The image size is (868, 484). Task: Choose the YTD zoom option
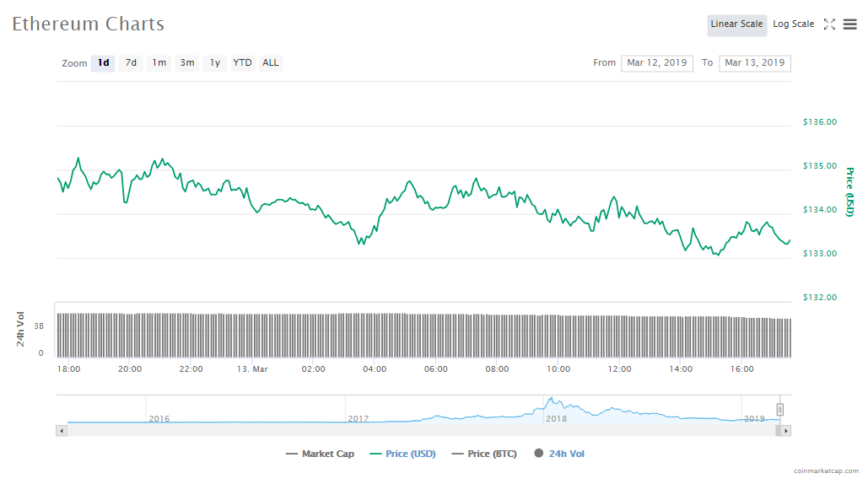coord(243,63)
